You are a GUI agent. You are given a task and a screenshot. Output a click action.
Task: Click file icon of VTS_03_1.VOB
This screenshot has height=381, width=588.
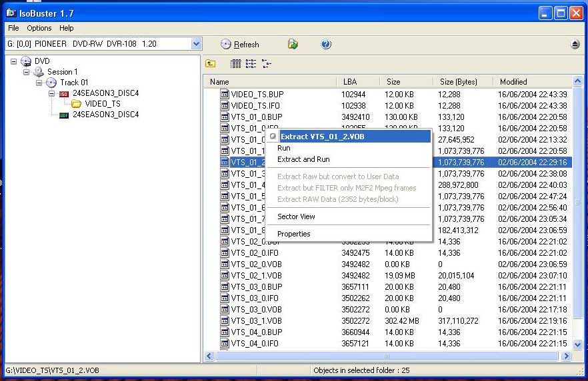click(225, 320)
